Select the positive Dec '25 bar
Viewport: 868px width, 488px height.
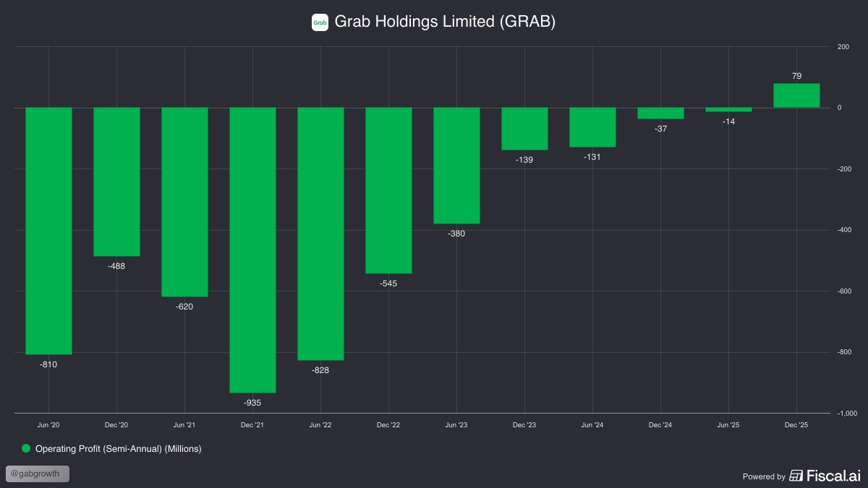point(796,95)
